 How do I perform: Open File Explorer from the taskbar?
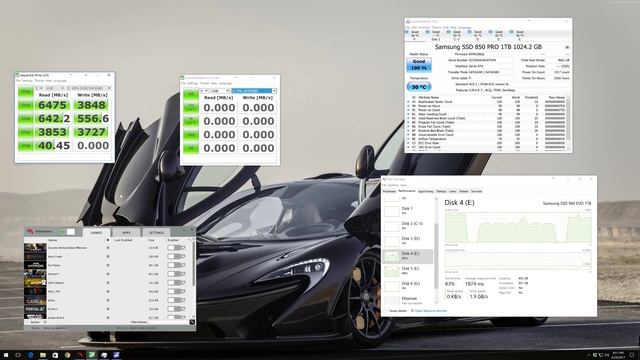[42, 355]
